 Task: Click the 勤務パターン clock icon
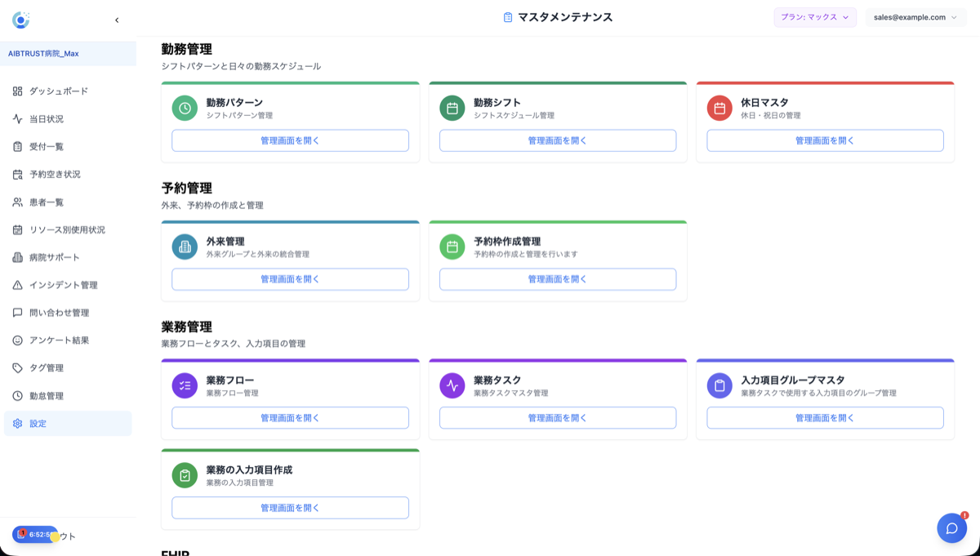point(184,107)
